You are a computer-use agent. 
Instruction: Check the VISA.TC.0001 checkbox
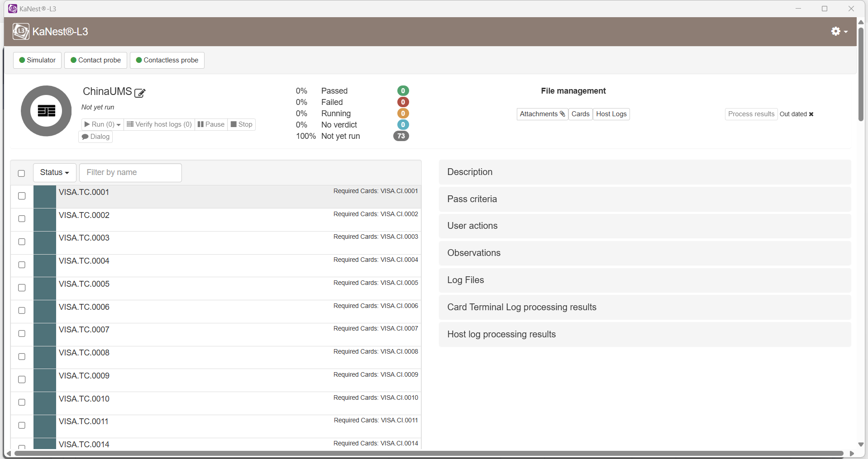pos(22,196)
